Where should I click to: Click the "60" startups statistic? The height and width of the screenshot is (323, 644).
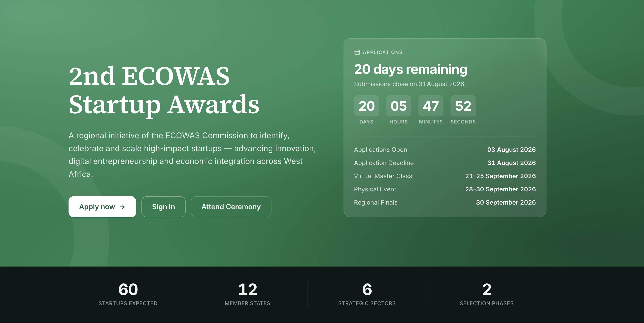pos(128,290)
